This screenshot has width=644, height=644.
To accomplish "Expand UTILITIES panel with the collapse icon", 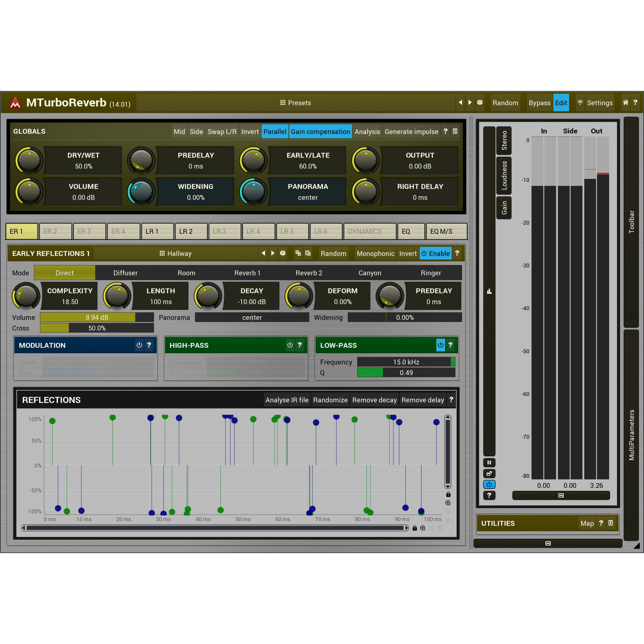I will pos(610,523).
